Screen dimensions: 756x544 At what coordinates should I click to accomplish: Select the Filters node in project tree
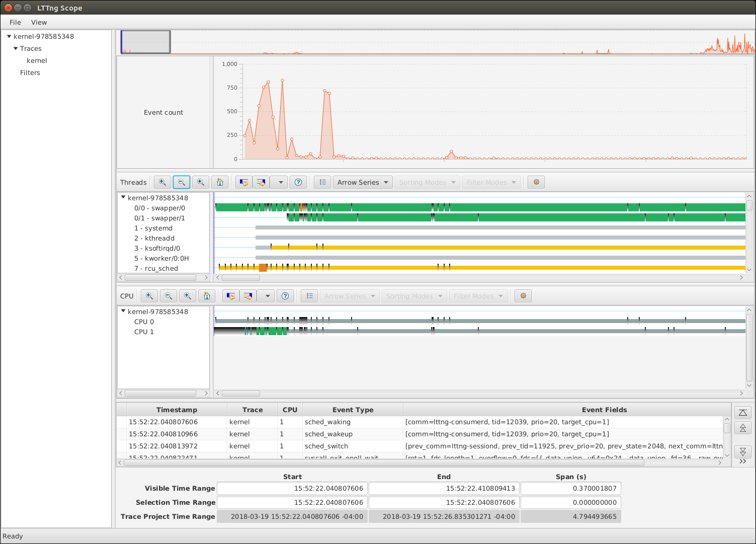point(30,72)
